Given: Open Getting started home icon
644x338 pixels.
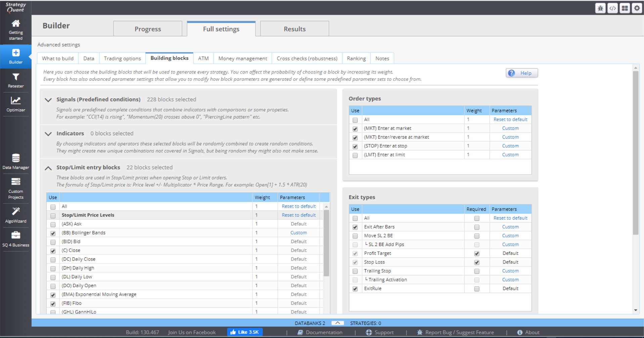Looking at the screenshot, I should pos(16,23).
